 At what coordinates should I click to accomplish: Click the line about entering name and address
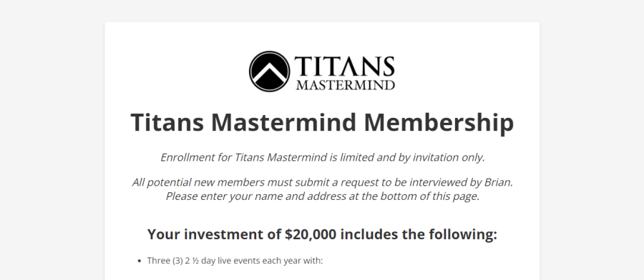coord(323,196)
